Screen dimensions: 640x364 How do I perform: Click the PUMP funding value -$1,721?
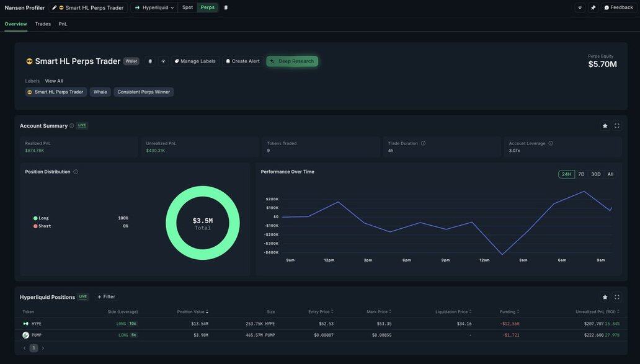511,335
